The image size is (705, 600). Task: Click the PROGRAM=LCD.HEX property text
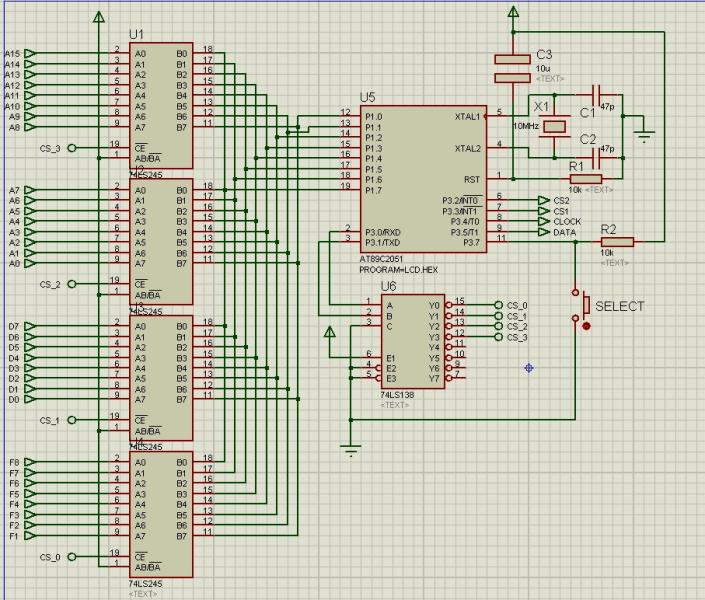(397, 270)
